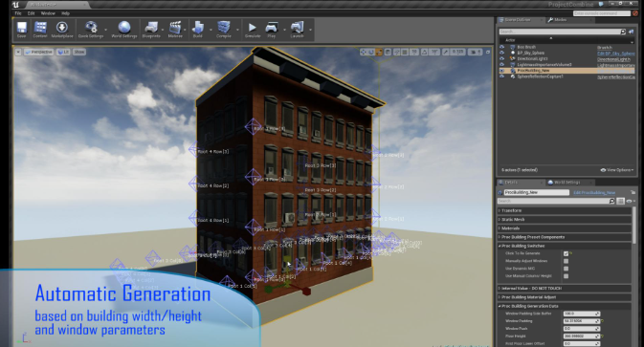
Task: Click the Play gamepad icon
Action: coord(272,28)
